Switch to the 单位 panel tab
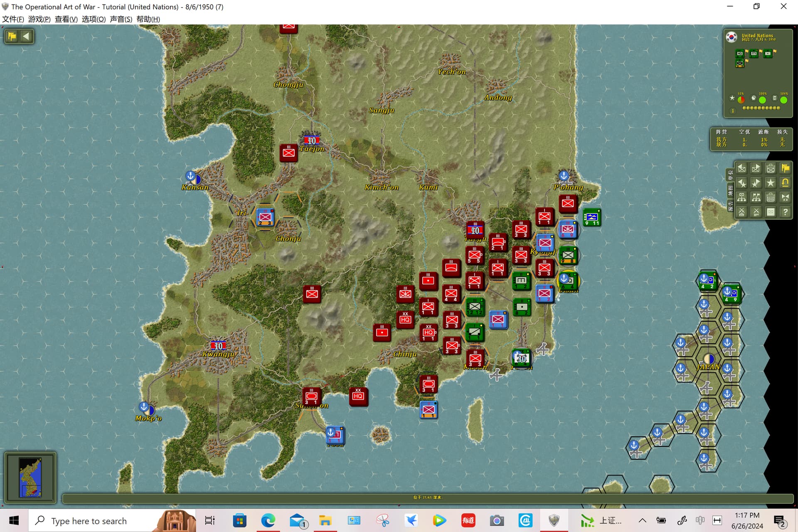This screenshot has width=798, height=532. 730,175
